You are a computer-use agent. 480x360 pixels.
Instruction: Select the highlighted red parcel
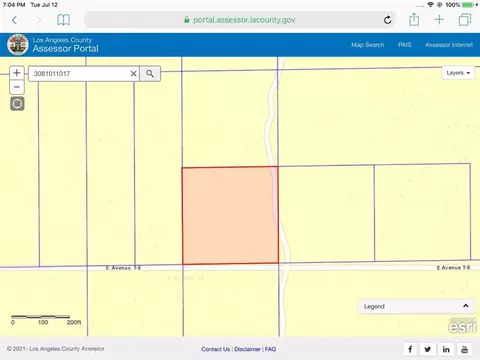pos(230,215)
